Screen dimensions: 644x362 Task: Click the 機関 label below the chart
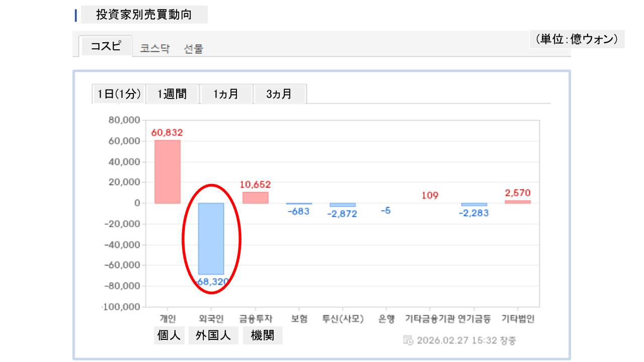[x=263, y=336]
